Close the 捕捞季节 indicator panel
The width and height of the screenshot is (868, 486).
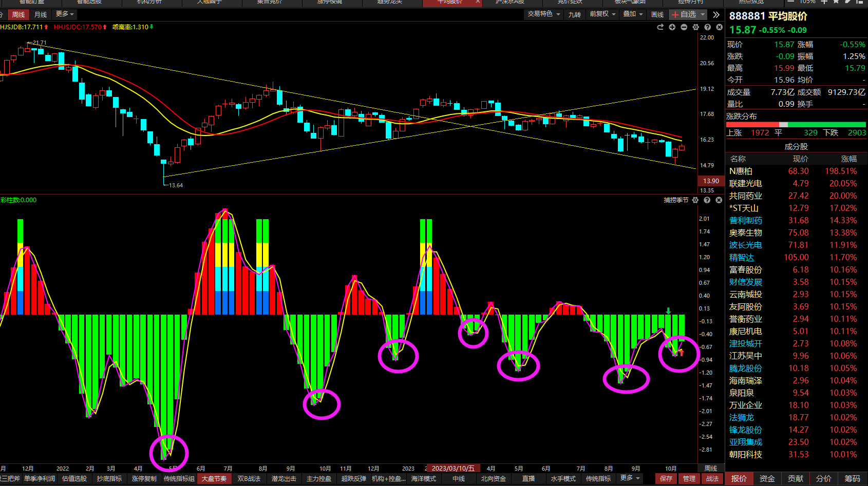[719, 200]
